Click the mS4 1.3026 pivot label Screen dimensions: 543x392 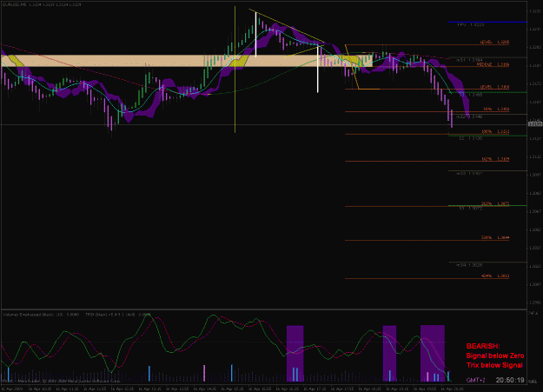[x=469, y=265]
